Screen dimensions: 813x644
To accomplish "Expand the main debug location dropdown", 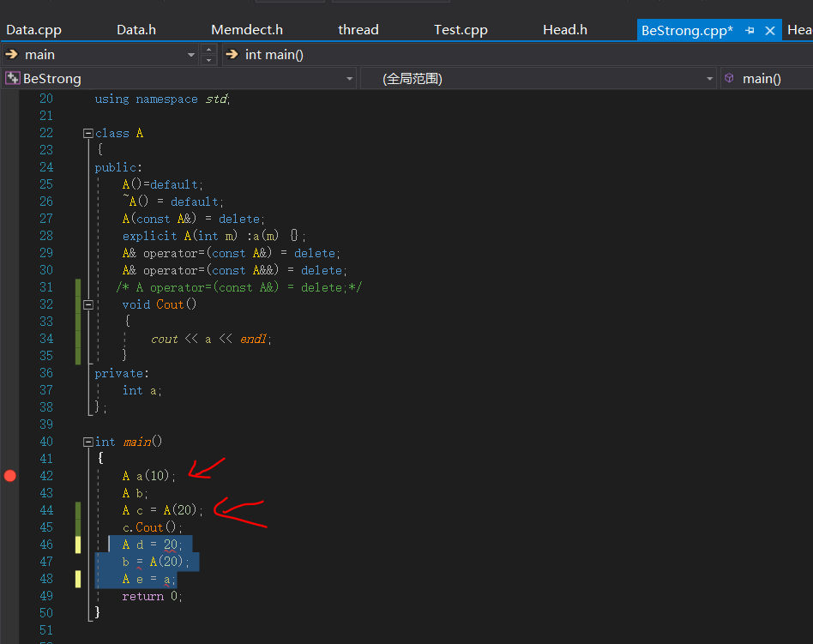I will click(190, 54).
